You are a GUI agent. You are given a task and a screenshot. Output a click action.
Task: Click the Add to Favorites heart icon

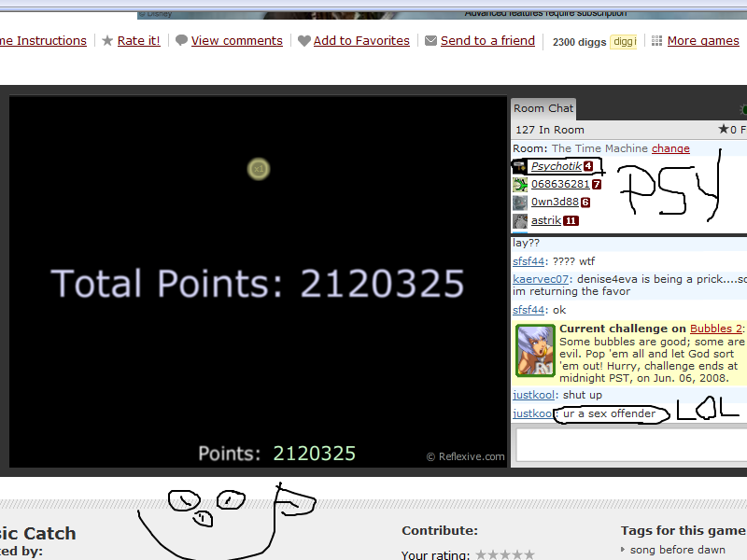point(303,41)
